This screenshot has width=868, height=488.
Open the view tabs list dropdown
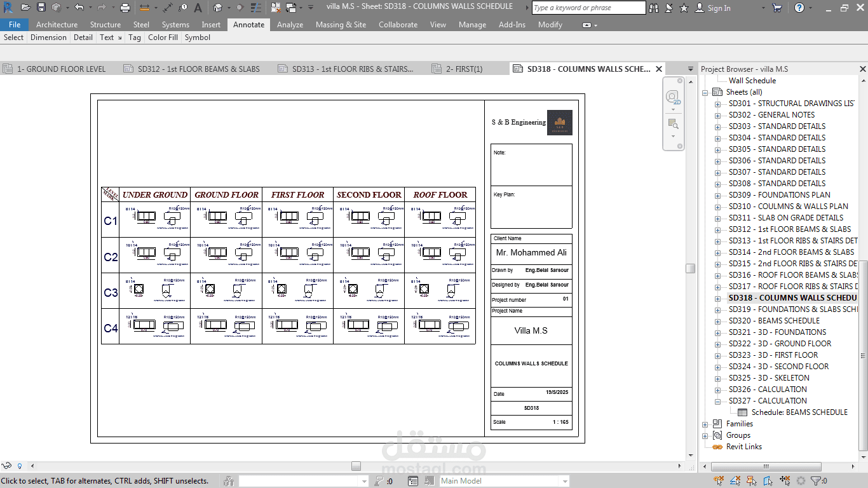(691, 69)
